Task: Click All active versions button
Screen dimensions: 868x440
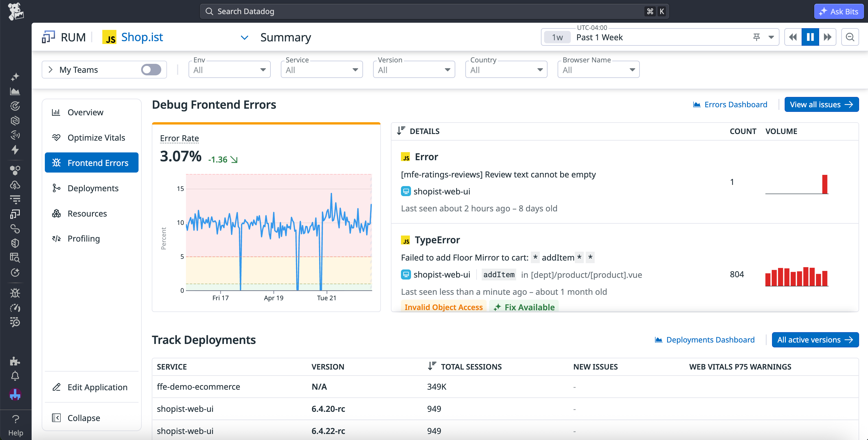Action: click(x=815, y=340)
